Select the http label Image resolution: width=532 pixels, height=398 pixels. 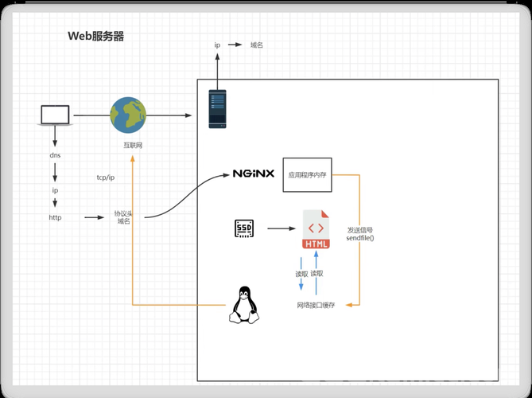click(55, 217)
